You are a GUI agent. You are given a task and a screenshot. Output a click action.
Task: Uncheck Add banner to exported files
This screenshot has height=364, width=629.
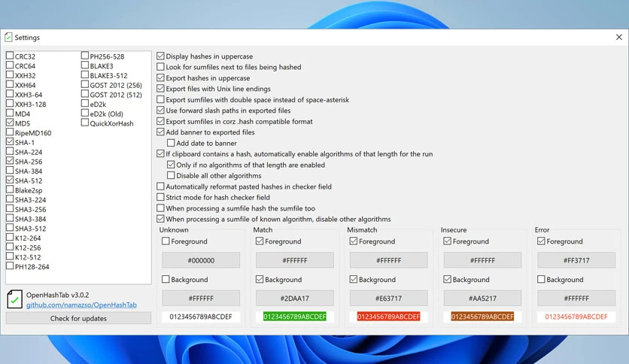click(x=160, y=132)
